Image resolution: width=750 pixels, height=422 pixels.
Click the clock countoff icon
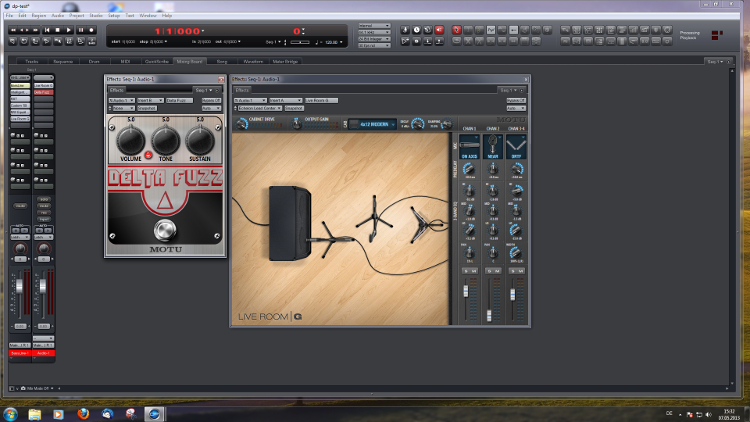point(417,30)
